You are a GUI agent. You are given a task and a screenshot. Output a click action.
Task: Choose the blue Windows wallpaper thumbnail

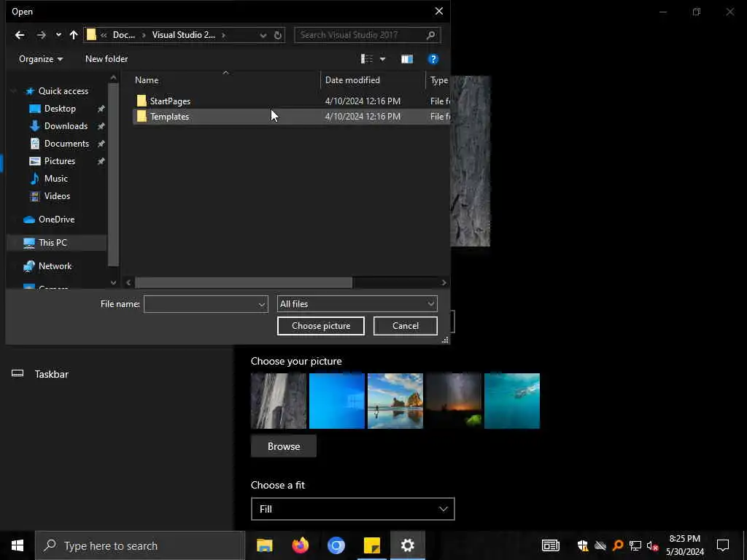point(337,401)
